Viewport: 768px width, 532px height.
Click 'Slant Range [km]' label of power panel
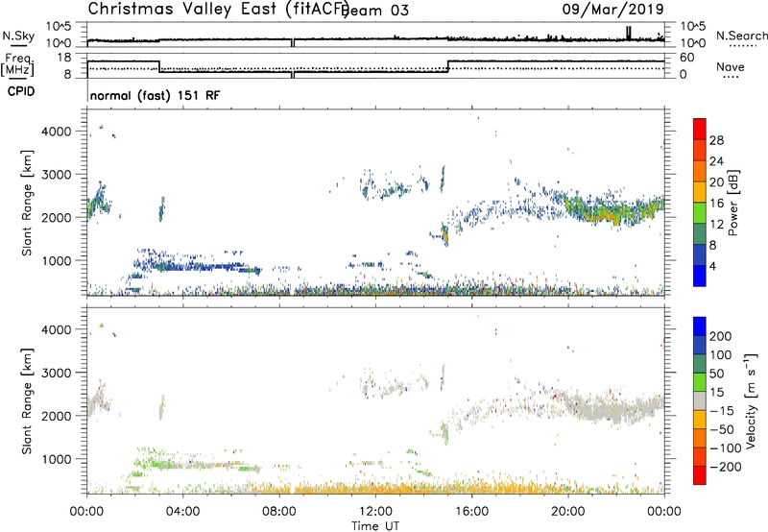(x=27, y=203)
